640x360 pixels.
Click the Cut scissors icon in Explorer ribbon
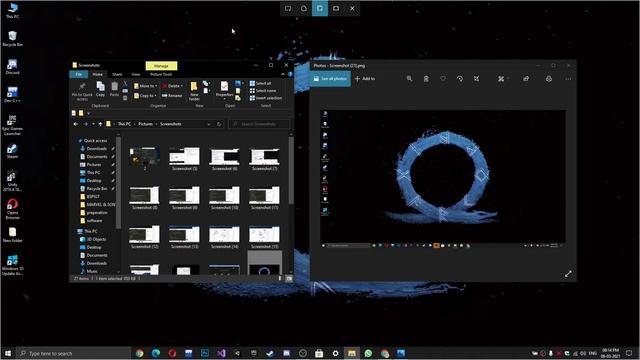(125, 84)
